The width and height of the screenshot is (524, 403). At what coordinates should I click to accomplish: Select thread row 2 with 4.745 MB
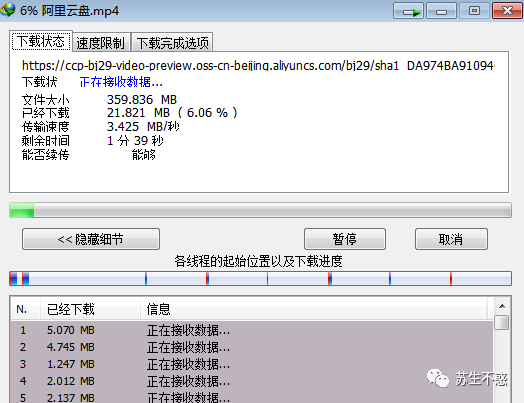point(252,347)
